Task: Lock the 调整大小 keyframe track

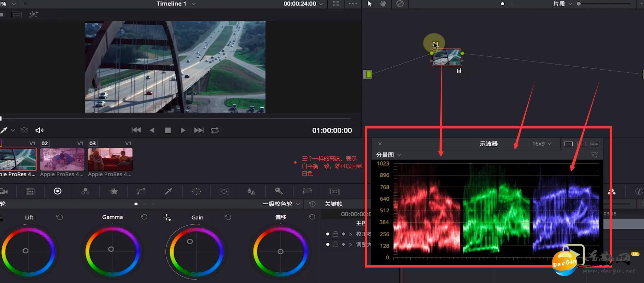Action: click(x=336, y=245)
